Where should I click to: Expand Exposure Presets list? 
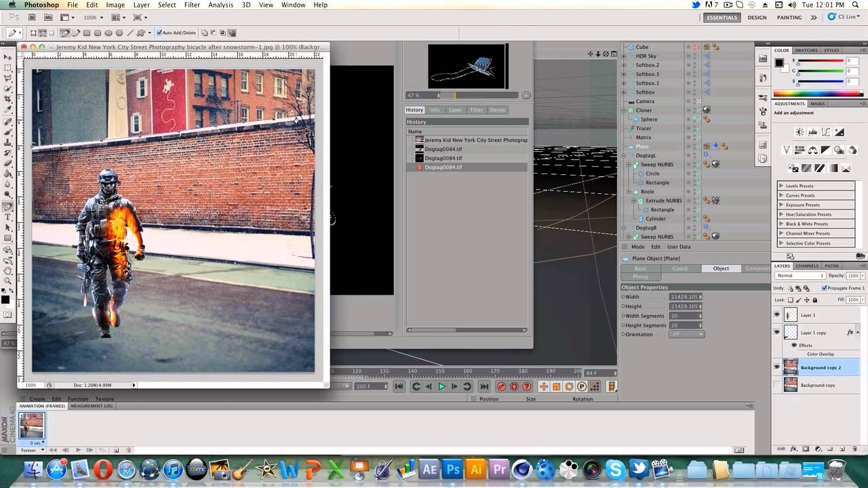click(x=781, y=205)
